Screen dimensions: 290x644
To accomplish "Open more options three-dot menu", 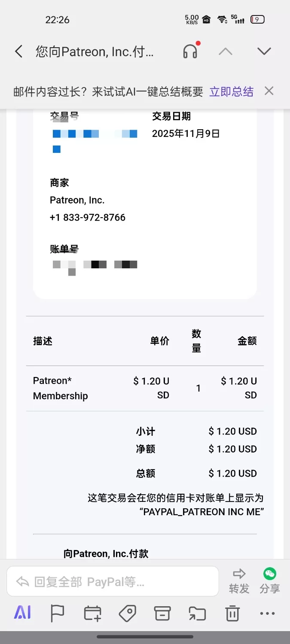I will point(267,613).
